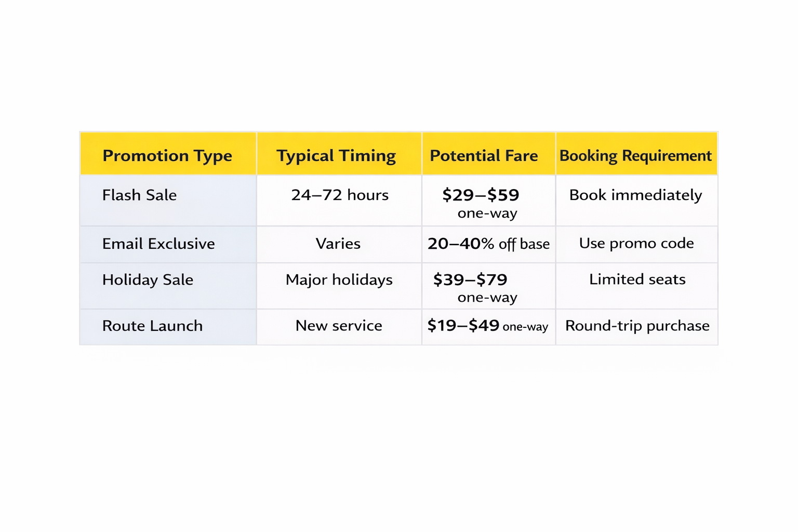The image size is (798, 532).
Task: Select the Booking Requirement header cell
Action: [635, 155]
